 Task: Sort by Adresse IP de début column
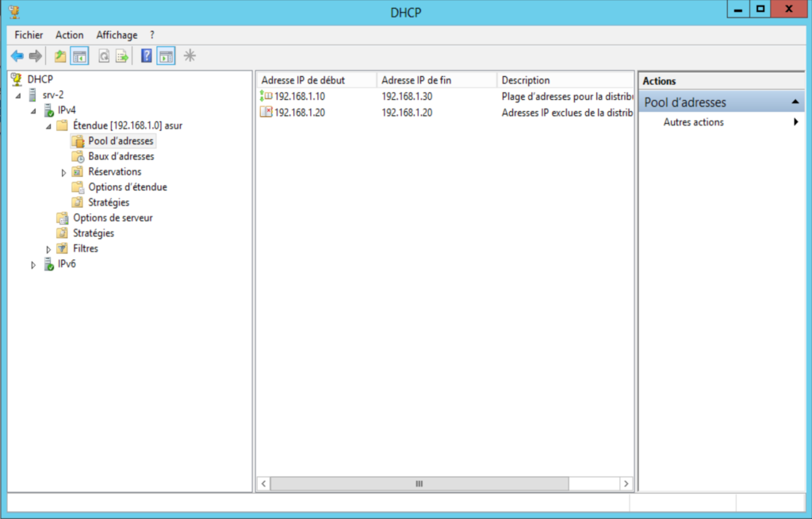click(316, 80)
